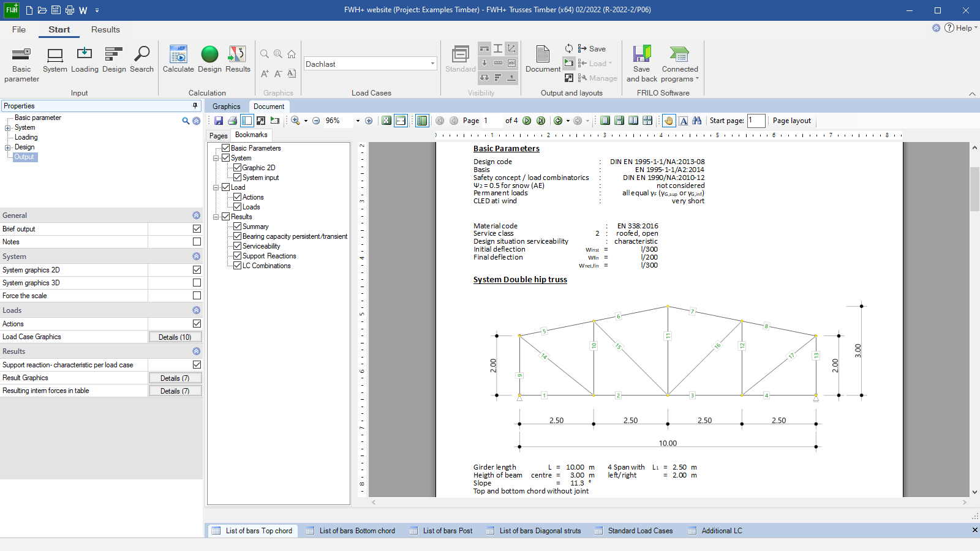Image resolution: width=980 pixels, height=551 pixels.
Task: Click the Start page number field
Action: (756, 121)
